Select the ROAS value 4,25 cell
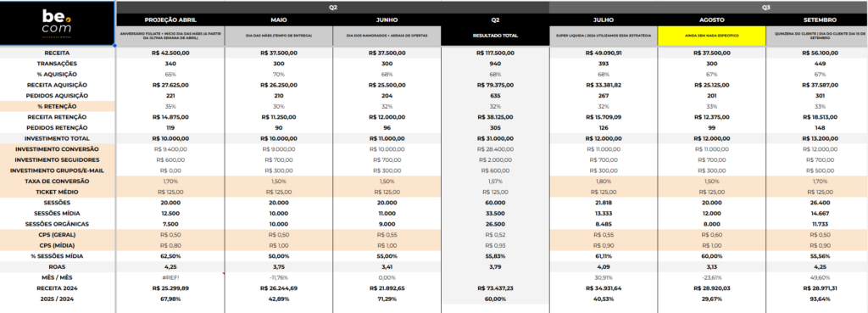This screenshot has height=313, width=868. [x=170, y=267]
